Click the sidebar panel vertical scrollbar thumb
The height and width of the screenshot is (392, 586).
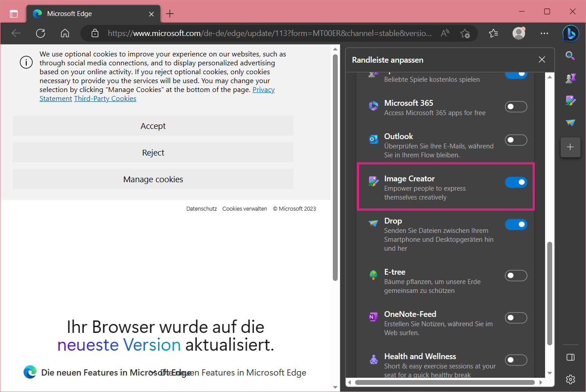coord(550,293)
